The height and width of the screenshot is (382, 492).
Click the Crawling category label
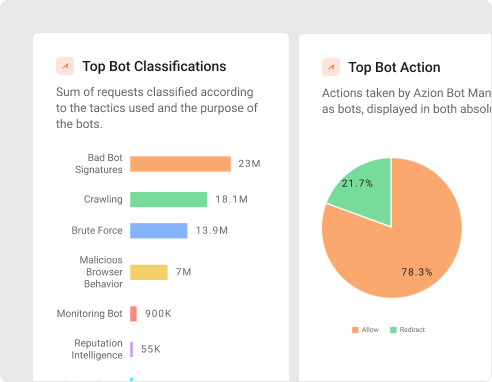point(103,199)
